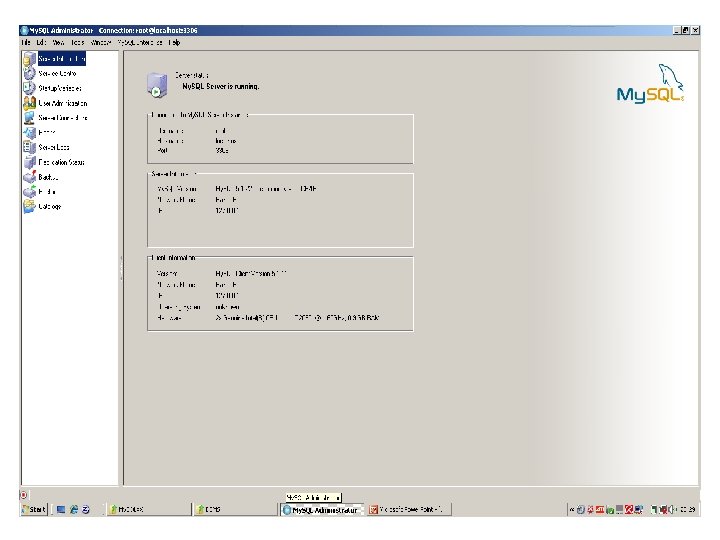720x540 pixels.
Task: Click 'MySQL Server is running.' status text
Action: point(221,86)
